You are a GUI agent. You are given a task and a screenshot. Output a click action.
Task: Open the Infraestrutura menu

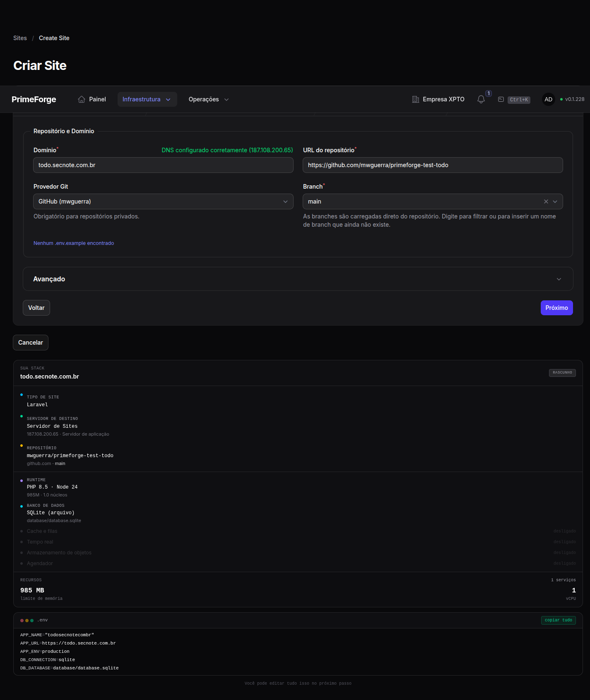click(147, 99)
